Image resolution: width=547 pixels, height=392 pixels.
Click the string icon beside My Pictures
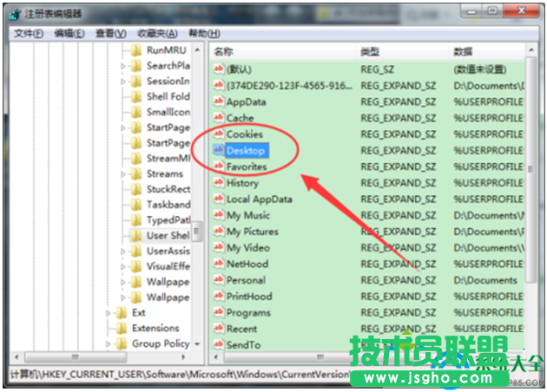(x=219, y=231)
